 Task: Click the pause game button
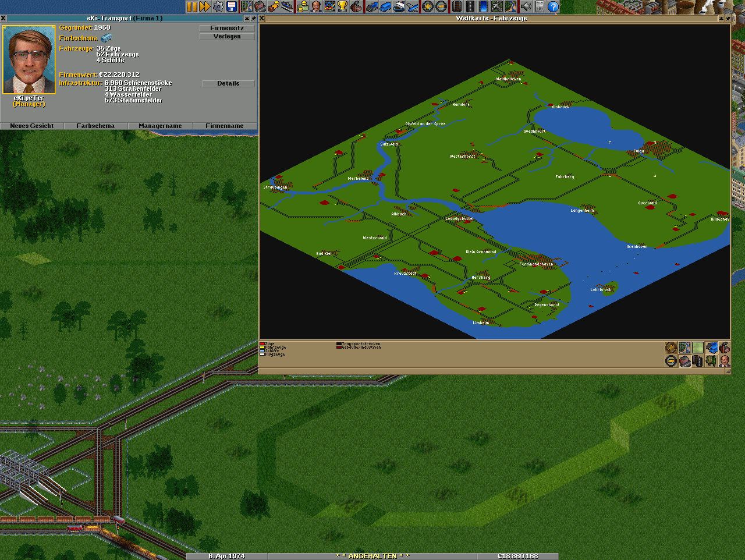(x=191, y=6)
